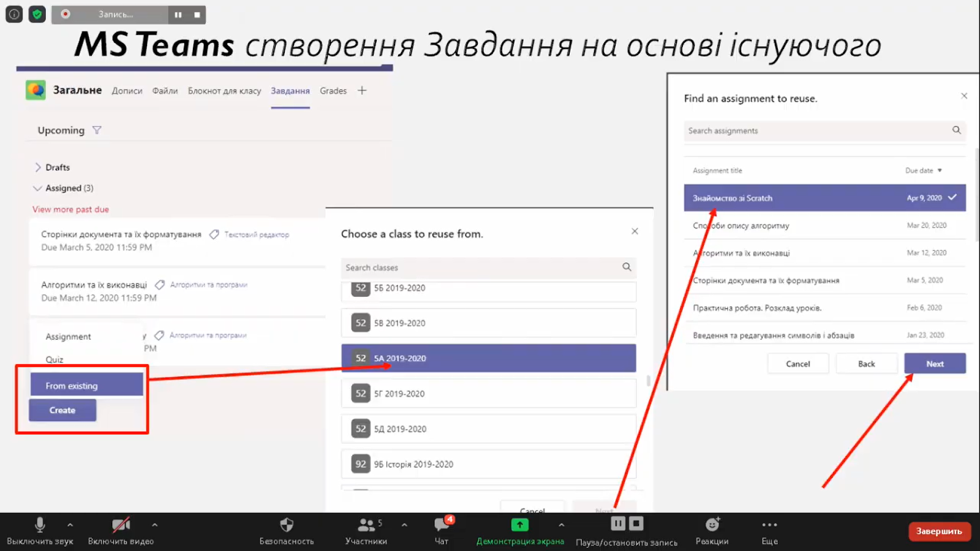The height and width of the screenshot is (551, 980).
Task: Add a new tab with plus icon
Action: coord(362,91)
